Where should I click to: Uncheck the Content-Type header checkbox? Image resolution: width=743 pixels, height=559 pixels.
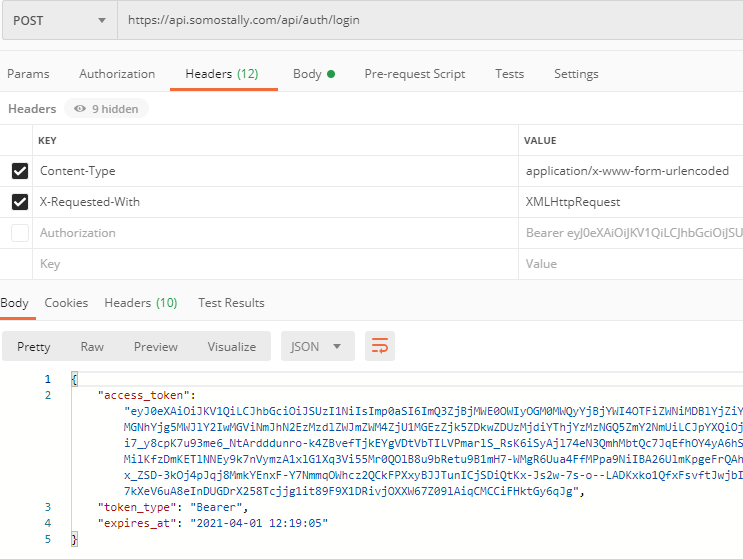[20, 171]
